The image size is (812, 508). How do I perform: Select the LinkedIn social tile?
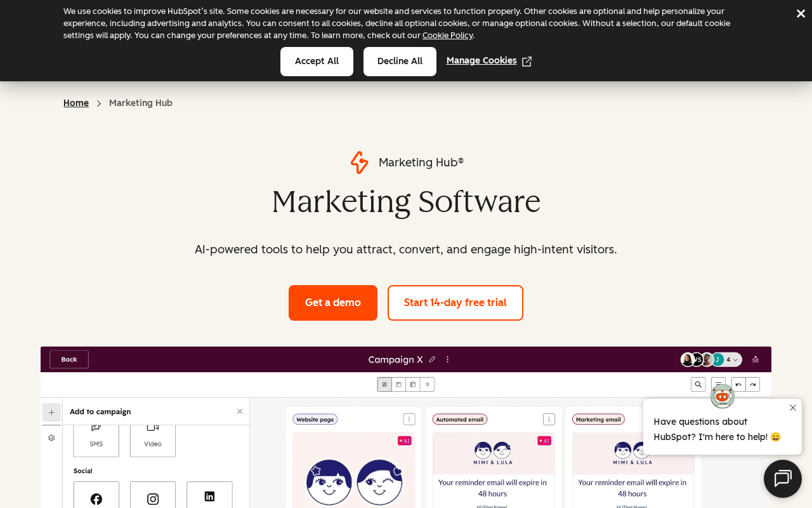coord(209,495)
